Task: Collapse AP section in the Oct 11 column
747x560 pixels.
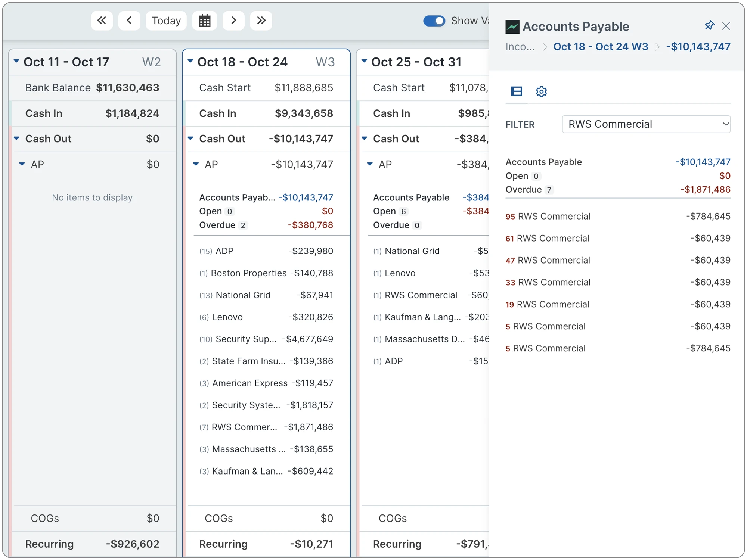Action: point(22,164)
